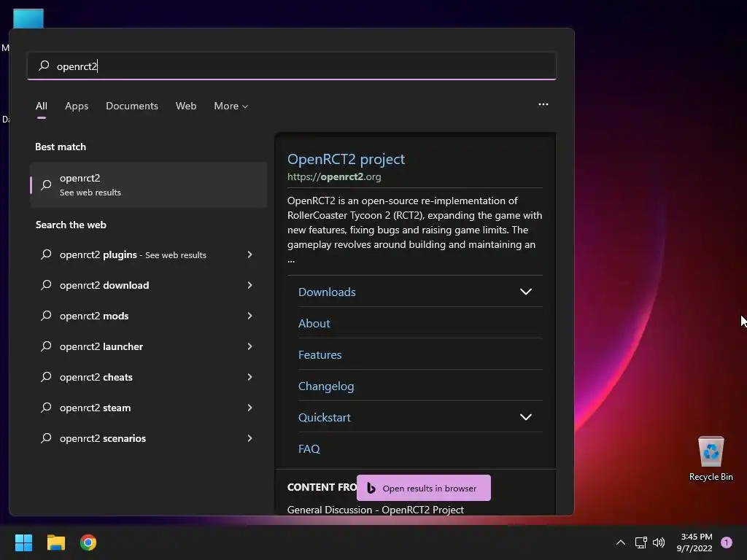Expand arrow beside openrct2 cheats
The image size is (747, 560).
coord(249,377)
